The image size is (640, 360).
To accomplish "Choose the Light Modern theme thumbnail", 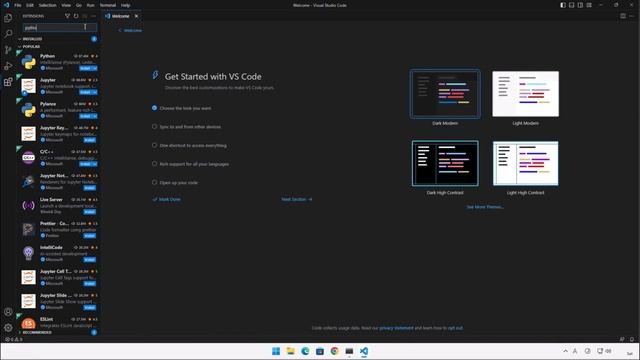I will pyautogui.click(x=525, y=94).
